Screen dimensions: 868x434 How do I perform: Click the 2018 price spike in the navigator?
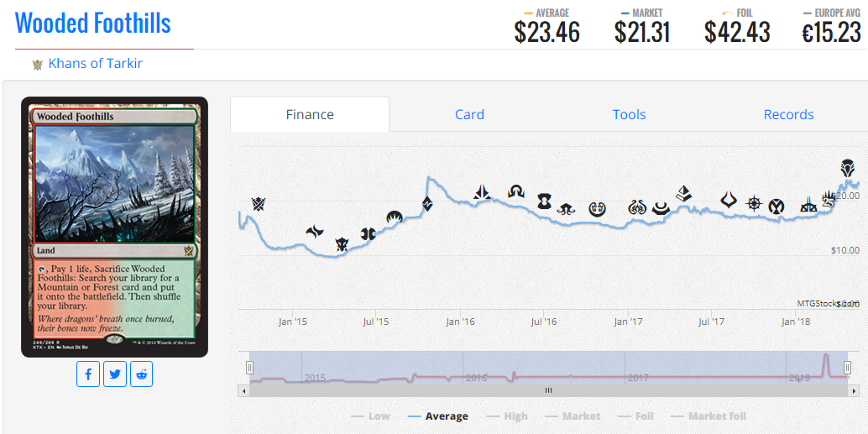pos(825,364)
